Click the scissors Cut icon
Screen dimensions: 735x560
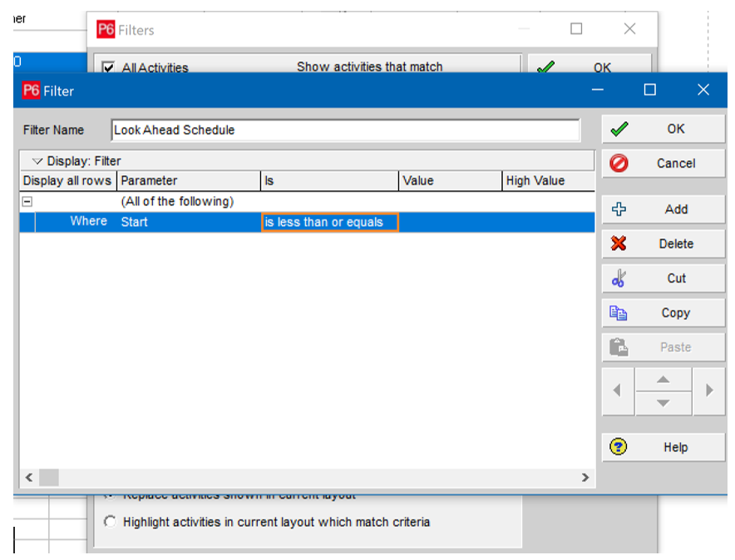click(x=619, y=278)
